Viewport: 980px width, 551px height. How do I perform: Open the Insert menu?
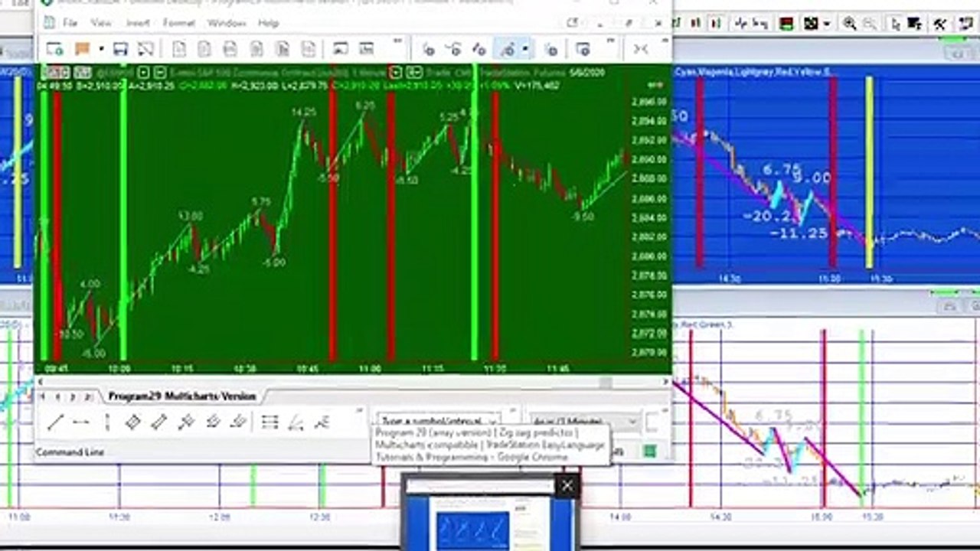click(x=138, y=23)
